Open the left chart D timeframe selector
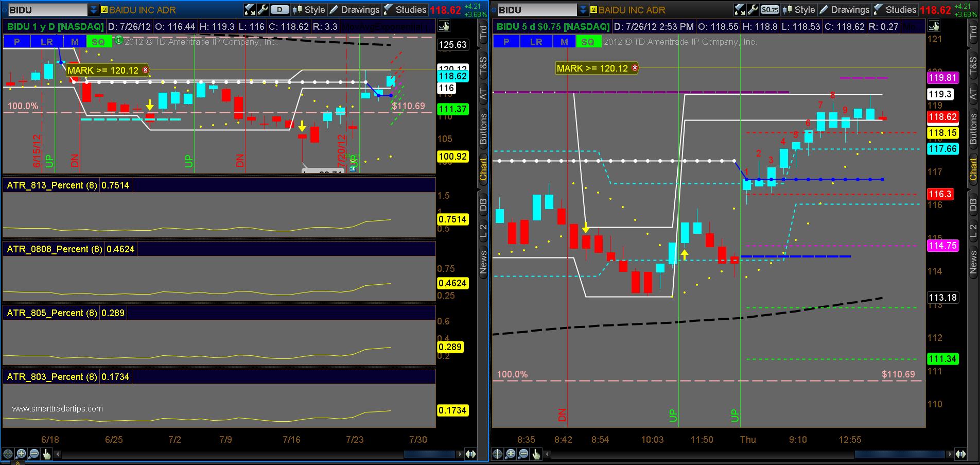Image resolution: width=980 pixels, height=465 pixels. point(279,10)
